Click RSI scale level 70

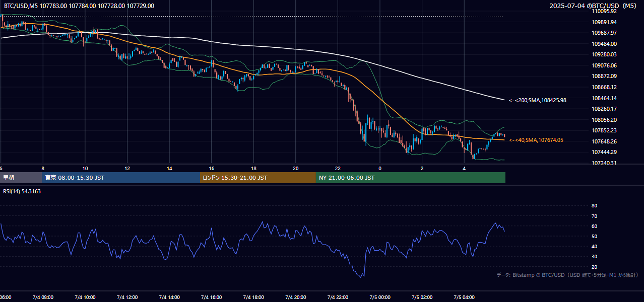click(594, 216)
